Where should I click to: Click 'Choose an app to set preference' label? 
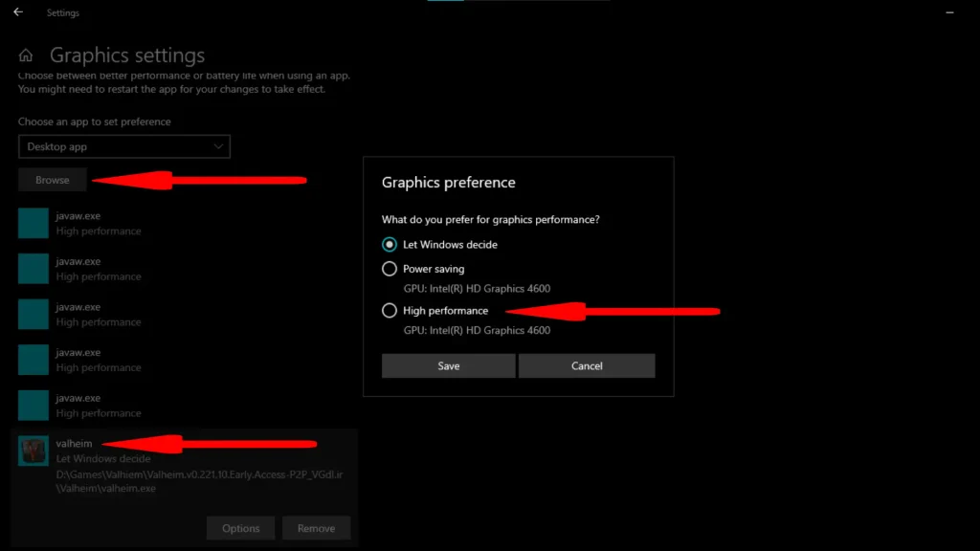click(95, 121)
